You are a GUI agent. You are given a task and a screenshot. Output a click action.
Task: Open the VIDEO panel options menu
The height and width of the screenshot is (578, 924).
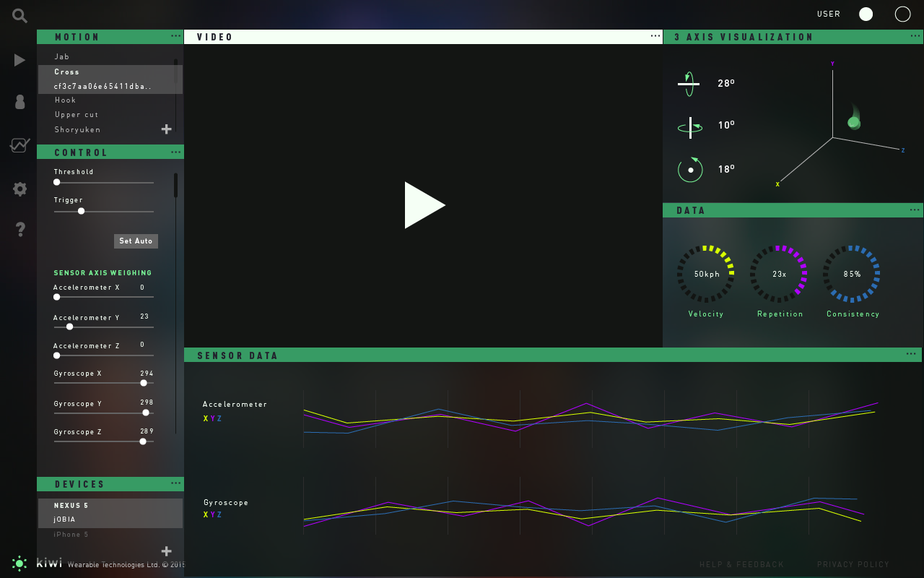pyautogui.click(x=655, y=35)
